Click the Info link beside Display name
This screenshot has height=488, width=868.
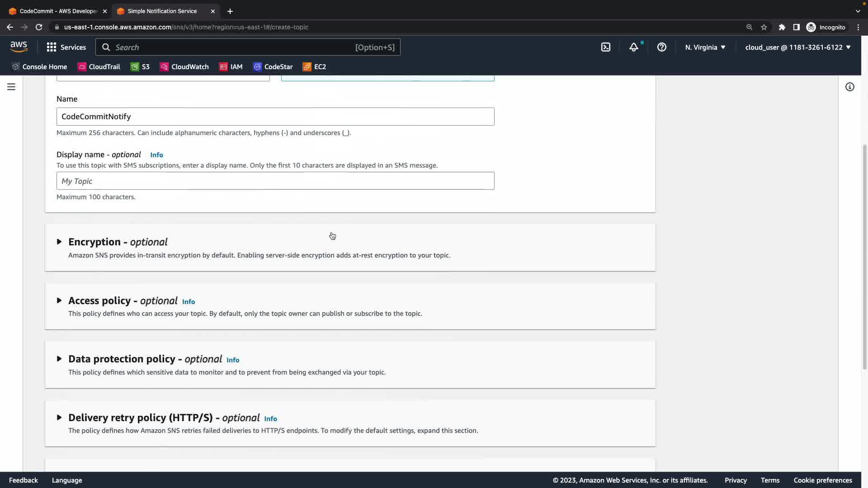156,155
